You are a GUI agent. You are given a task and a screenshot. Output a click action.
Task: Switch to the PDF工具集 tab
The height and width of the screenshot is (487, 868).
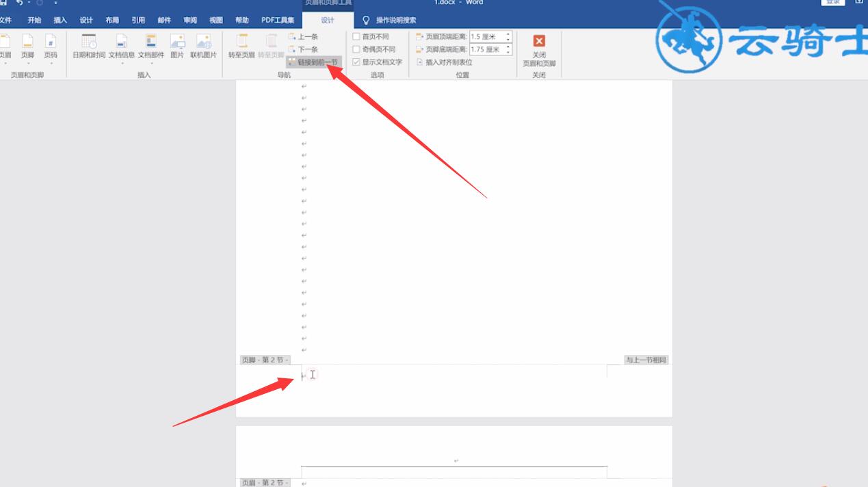pyautogui.click(x=278, y=21)
